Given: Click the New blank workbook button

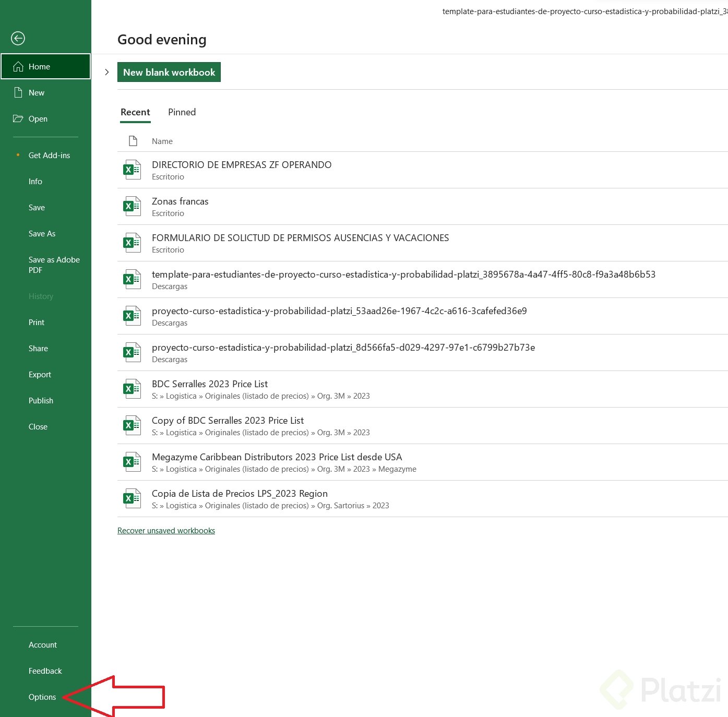Looking at the screenshot, I should (169, 72).
